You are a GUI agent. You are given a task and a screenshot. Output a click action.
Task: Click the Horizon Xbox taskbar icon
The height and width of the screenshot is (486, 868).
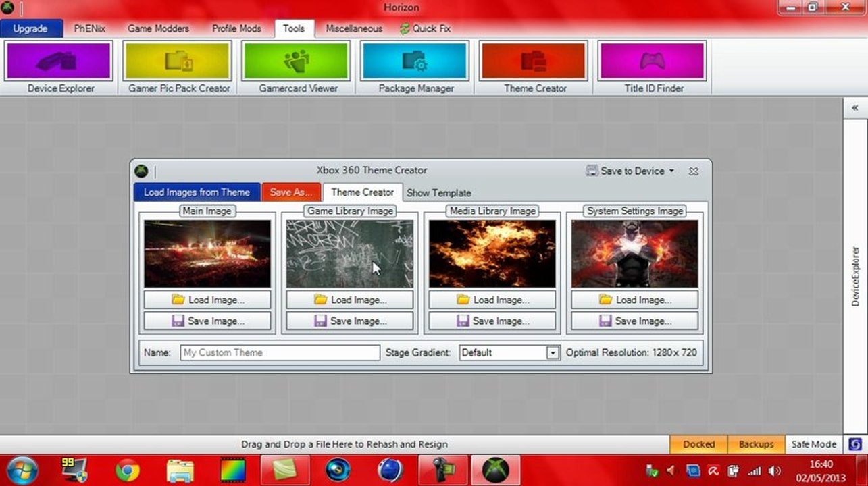(x=495, y=470)
